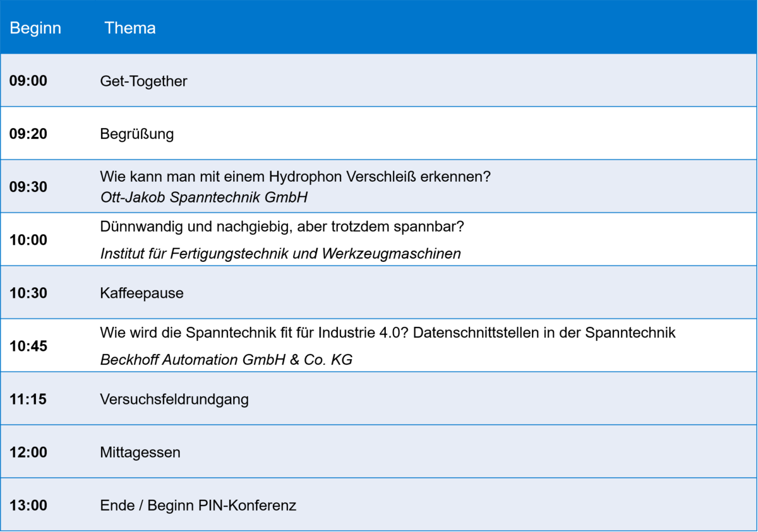This screenshot has width=758, height=532.
Task: Click Ott-Jakob Spanntechnik GmbH text
Action: click(x=204, y=198)
